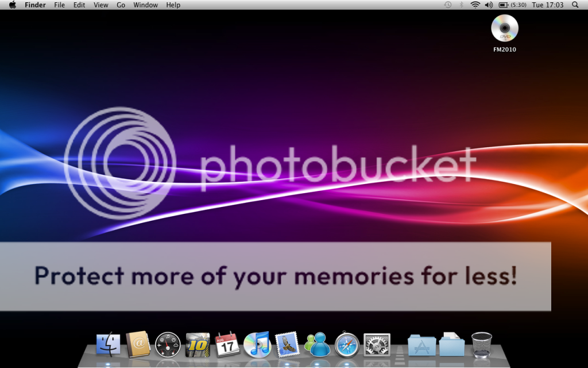Launch the Football Manager 10 game icon

198,345
